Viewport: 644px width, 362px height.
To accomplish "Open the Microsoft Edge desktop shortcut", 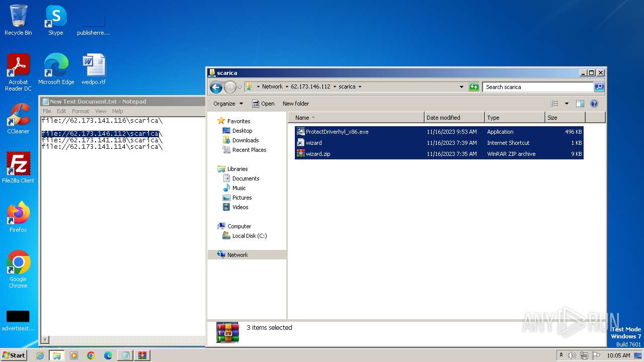I will [56, 69].
